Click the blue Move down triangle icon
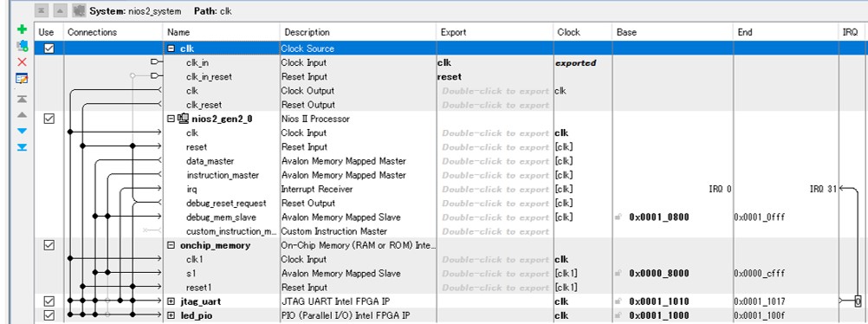 [23, 132]
